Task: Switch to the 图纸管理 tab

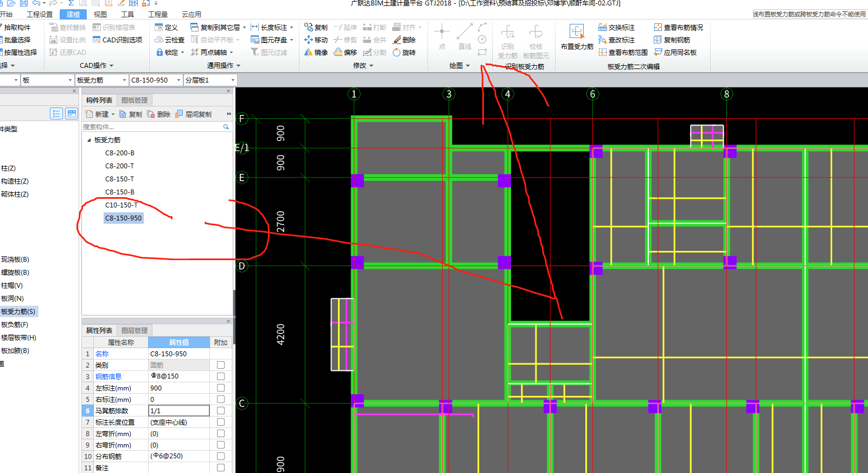Action: pos(135,100)
